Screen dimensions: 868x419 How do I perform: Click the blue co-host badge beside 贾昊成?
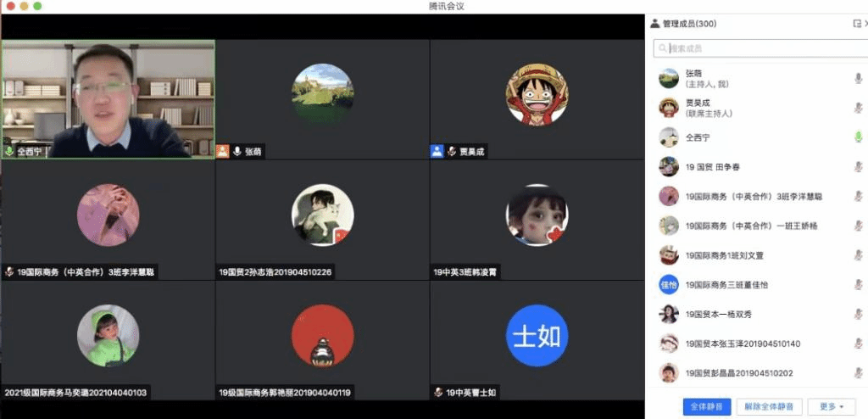437,152
